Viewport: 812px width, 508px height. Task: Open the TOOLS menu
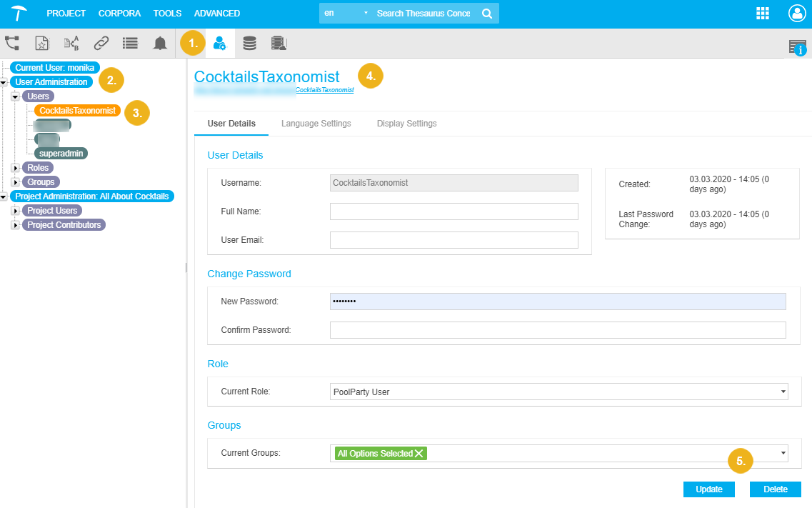click(167, 14)
